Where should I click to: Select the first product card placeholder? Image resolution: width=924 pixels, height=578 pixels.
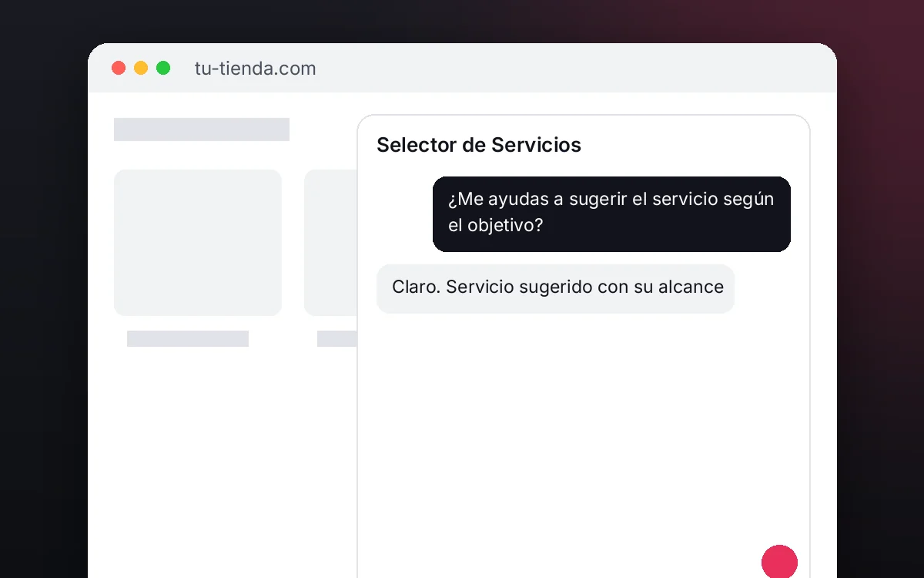[x=198, y=243]
